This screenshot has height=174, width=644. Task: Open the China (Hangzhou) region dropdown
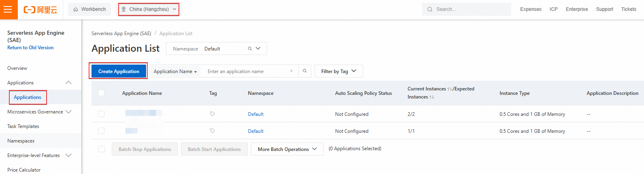coord(149,9)
